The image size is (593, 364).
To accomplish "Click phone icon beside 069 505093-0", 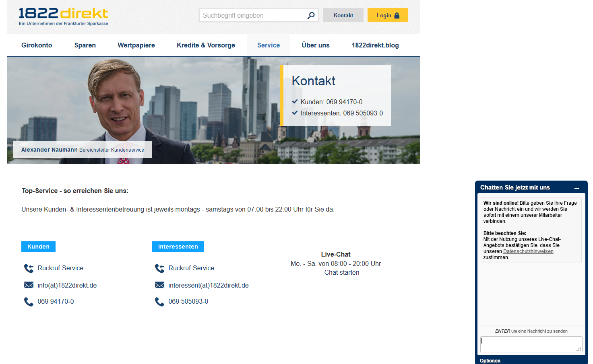I will click(159, 302).
